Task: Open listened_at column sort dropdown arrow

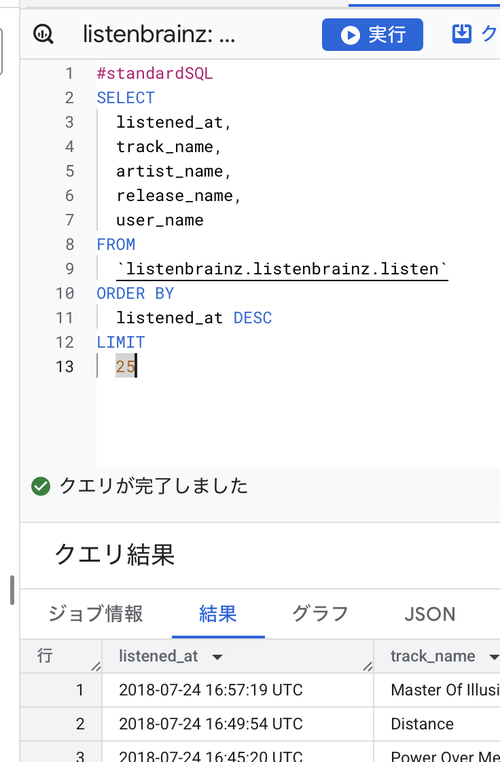Action: (217, 657)
